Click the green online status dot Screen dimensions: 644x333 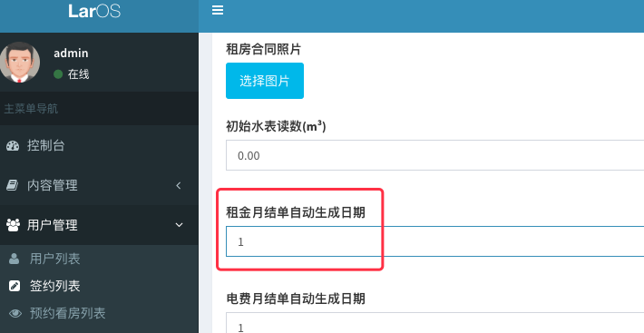(58, 74)
